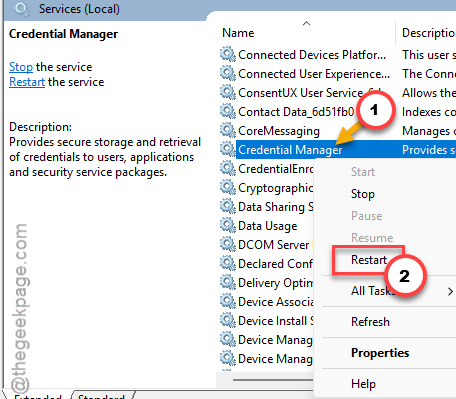Choose Restart from the context menu
Screen dimensions: 456x399
pyautogui.click(x=369, y=260)
